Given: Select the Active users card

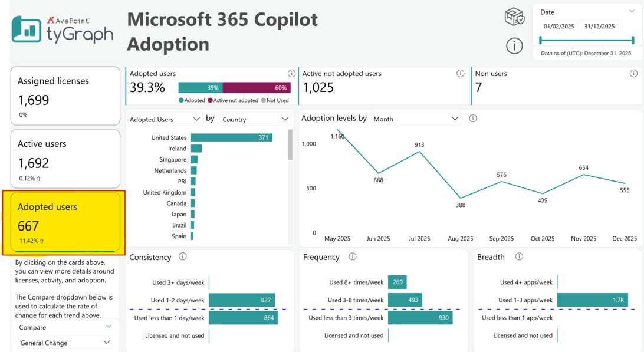Looking at the screenshot, I should pyautogui.click(x=65, y=159).
